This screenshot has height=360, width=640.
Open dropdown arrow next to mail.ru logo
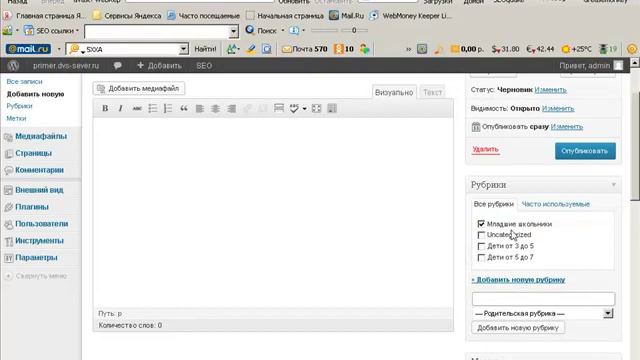(59, 49)
